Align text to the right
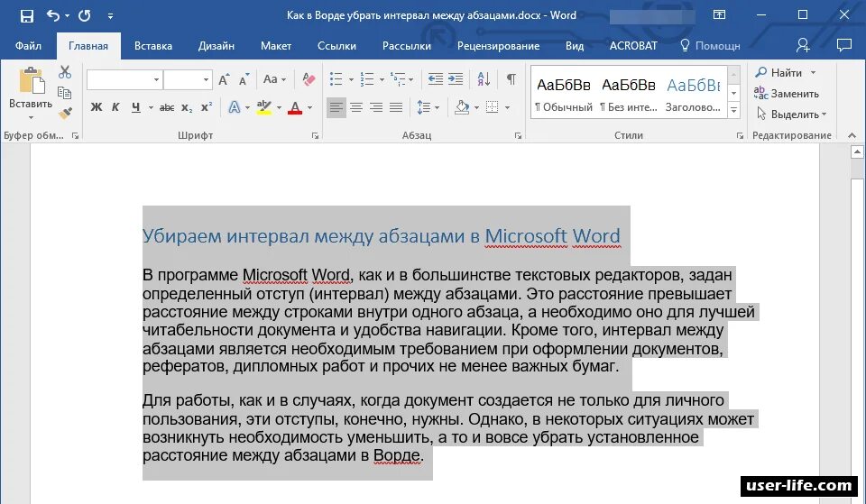This screenshot has width=866, height=504. point(376,107)
